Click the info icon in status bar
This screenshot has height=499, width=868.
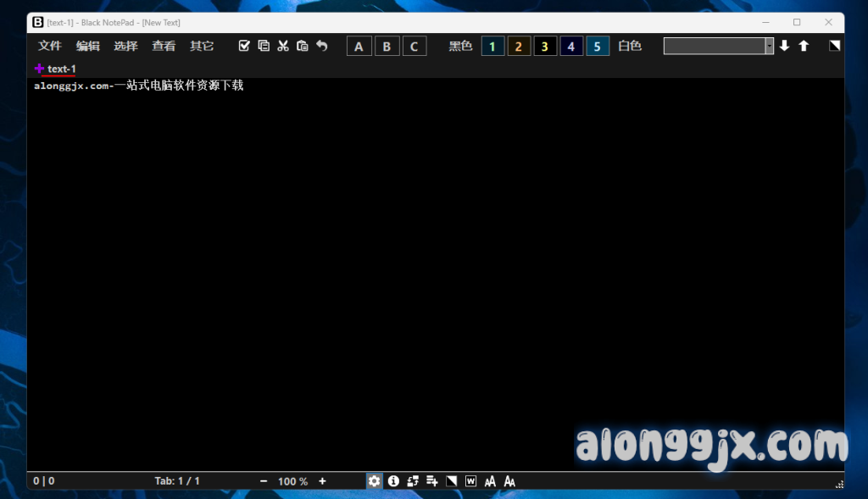[x=393, y=481]
